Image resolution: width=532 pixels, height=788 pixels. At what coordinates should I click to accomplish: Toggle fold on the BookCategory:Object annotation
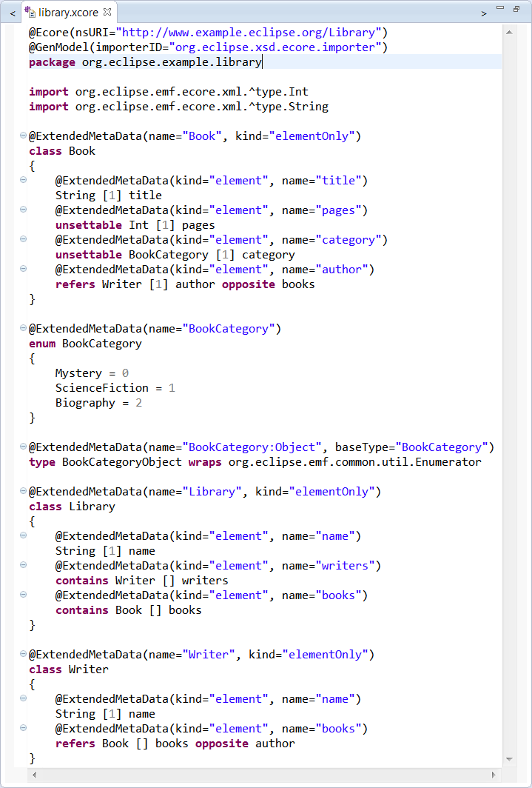click(23, 447)
